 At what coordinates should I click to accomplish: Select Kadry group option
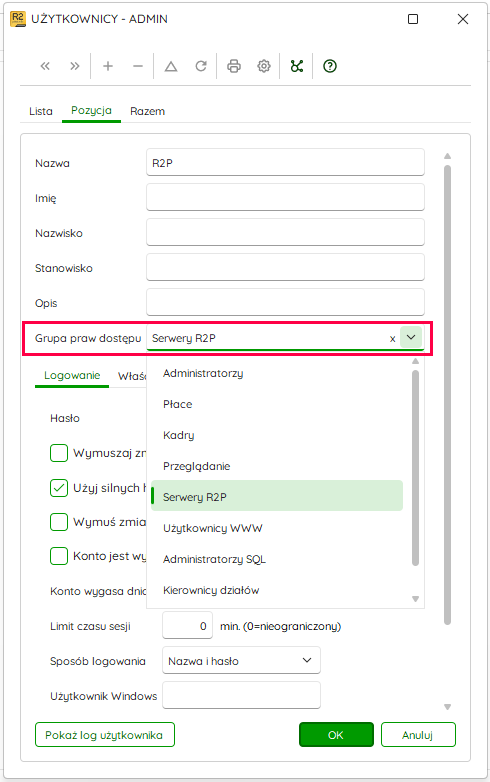(x=277, y=435)
